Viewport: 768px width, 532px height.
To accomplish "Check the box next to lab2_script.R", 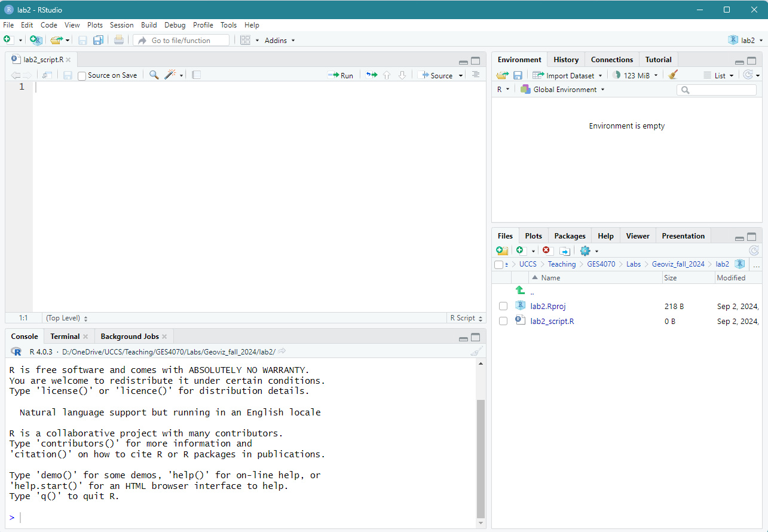I will [503, 321].
